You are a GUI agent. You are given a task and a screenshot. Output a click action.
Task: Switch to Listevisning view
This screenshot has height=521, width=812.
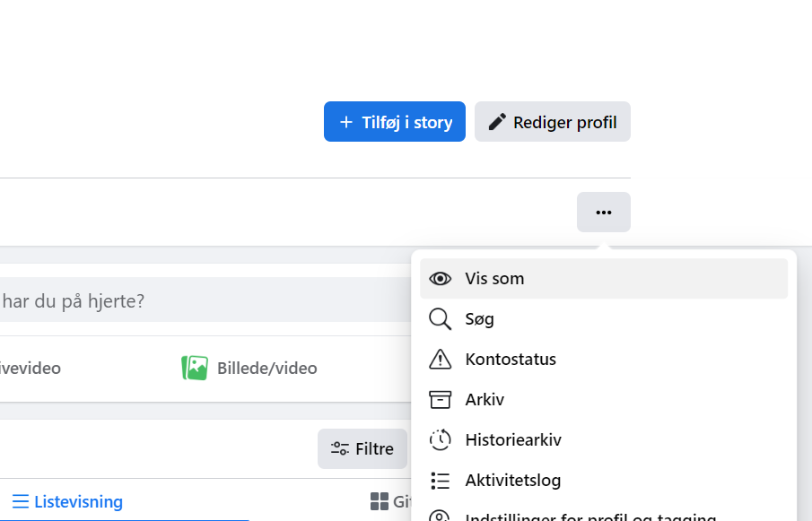[x=67, y=501]
